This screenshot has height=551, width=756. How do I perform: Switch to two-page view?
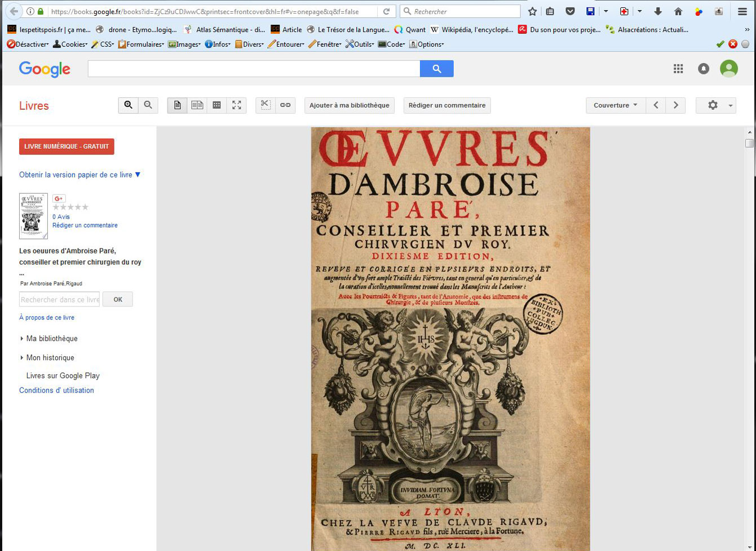(x=197, y=105)
